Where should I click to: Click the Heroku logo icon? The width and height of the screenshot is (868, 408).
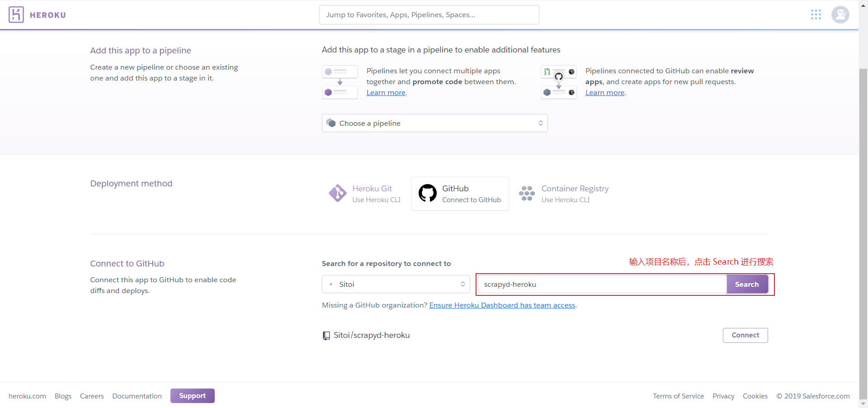click(16, 15)
